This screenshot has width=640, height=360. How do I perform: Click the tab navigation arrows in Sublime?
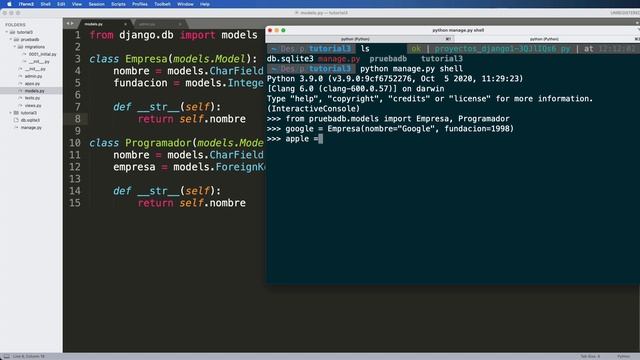tap(70, 24)
